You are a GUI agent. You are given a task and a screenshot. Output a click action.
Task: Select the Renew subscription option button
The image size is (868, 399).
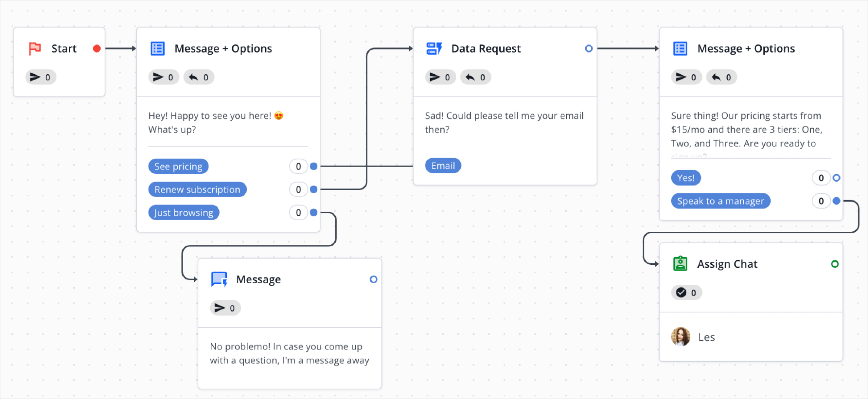pos(197,190)
